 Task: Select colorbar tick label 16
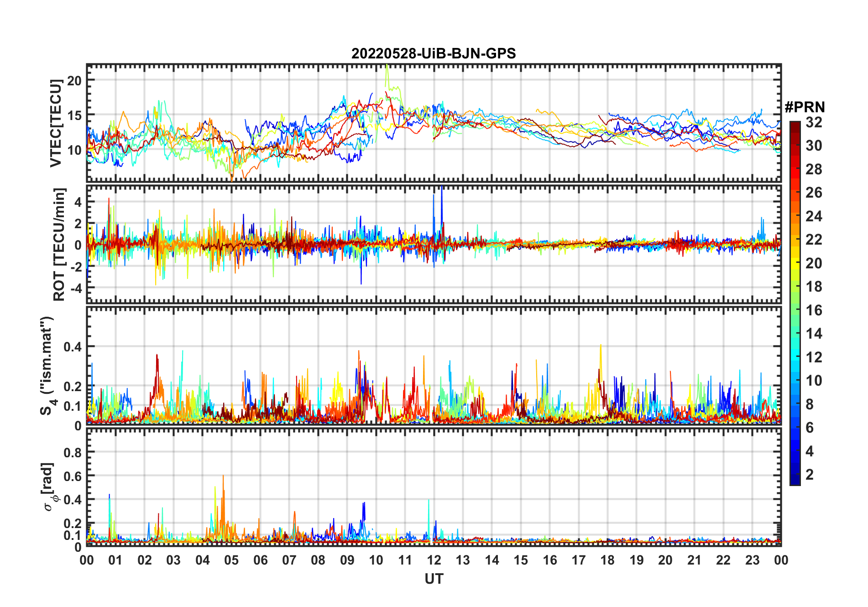coord(814,310)
